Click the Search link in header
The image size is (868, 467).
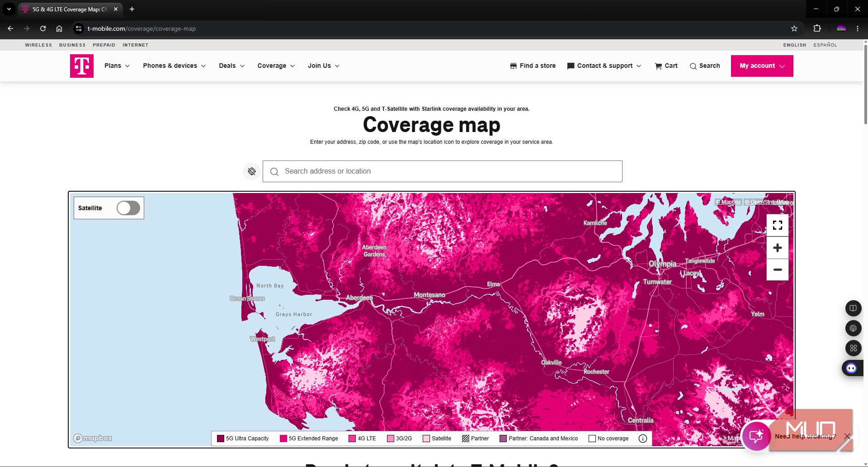point(705,66)
